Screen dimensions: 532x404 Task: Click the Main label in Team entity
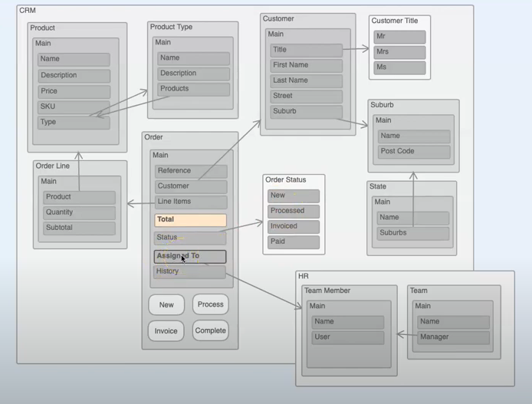422,306
